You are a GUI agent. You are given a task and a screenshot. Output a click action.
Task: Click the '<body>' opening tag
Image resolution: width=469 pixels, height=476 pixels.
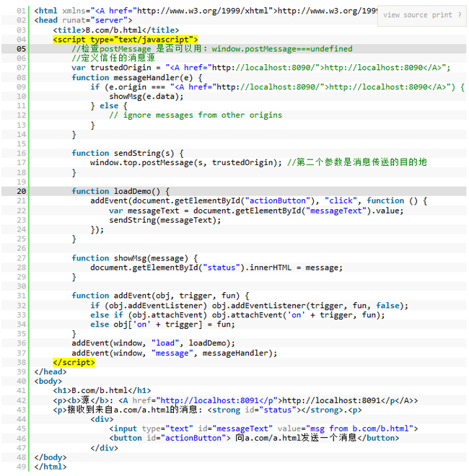coord(48,382)
